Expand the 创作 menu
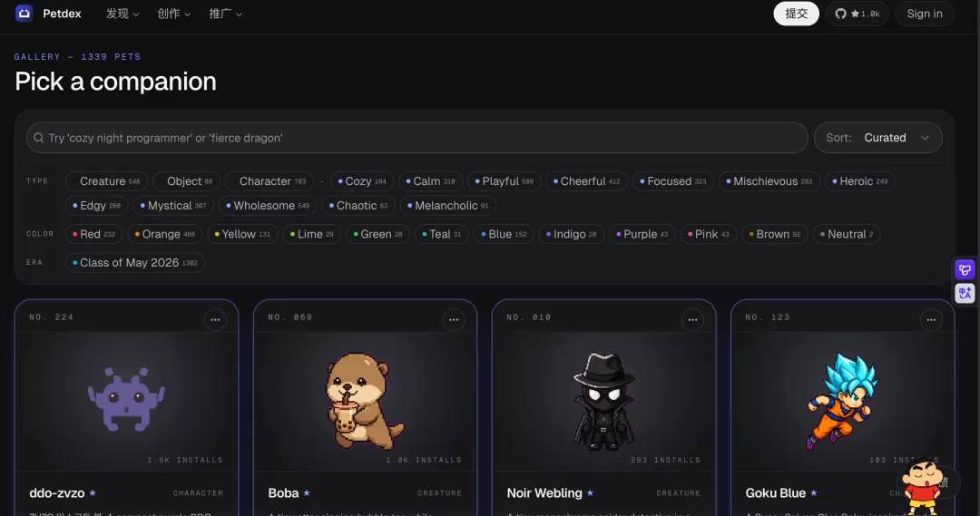 (x=173, y=14)
